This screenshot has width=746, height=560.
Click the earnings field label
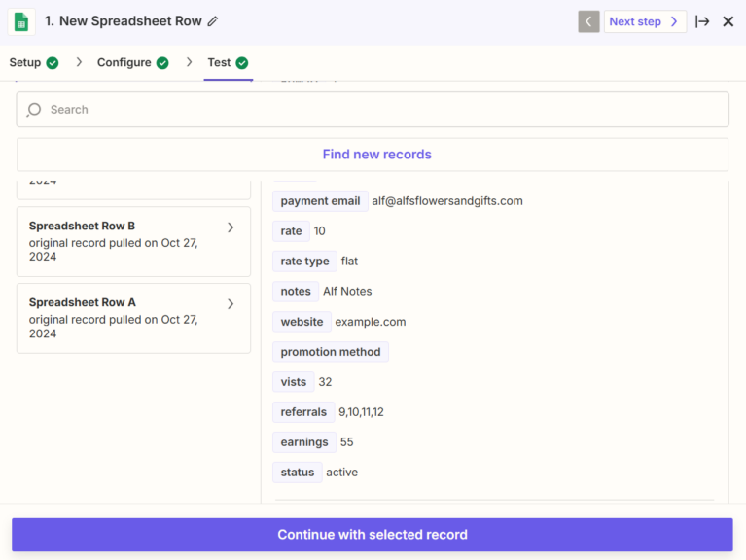304,442
